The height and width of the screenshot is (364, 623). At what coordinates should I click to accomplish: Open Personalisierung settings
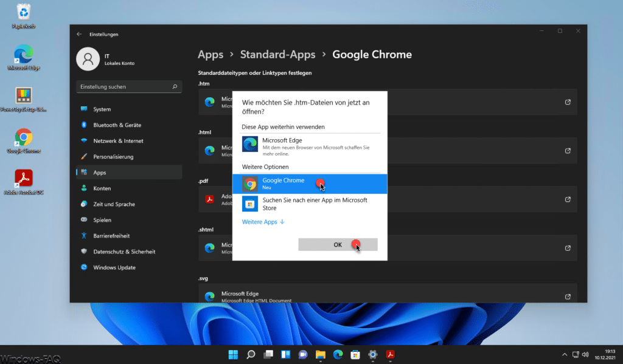(x=129, y=157)
